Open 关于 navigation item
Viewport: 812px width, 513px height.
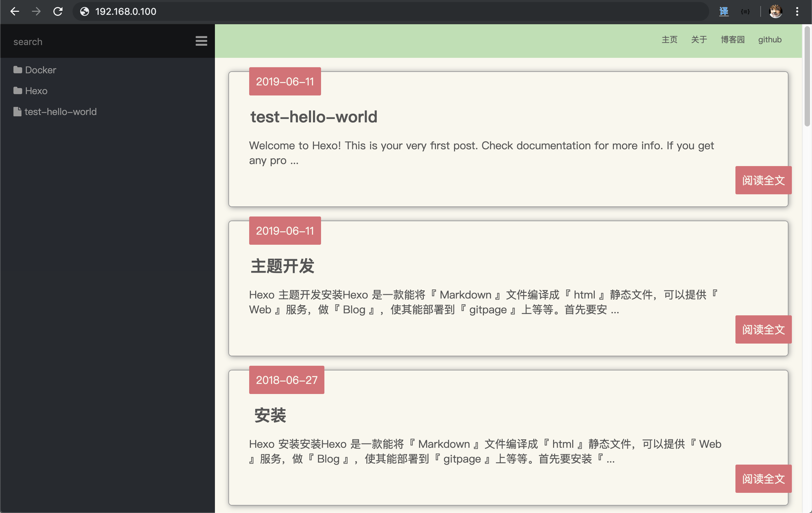coord(699,39)
